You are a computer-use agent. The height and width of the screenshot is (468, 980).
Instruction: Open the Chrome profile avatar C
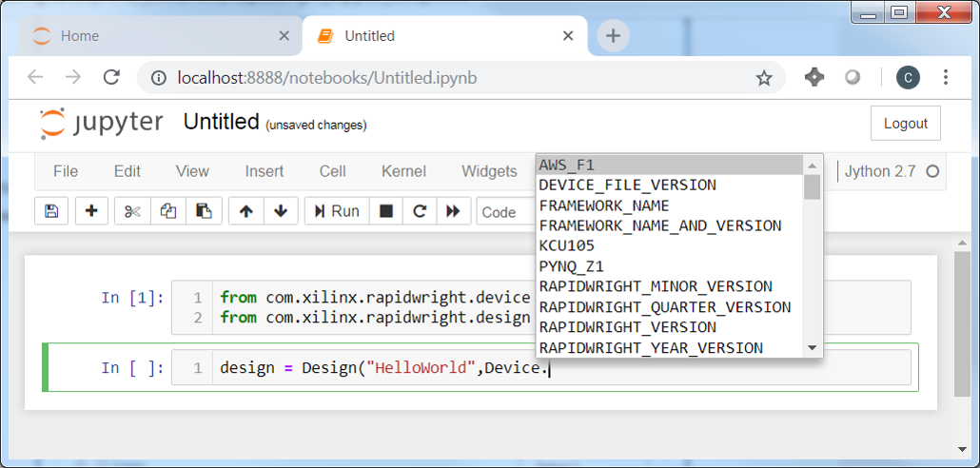[x=908, y=77]
